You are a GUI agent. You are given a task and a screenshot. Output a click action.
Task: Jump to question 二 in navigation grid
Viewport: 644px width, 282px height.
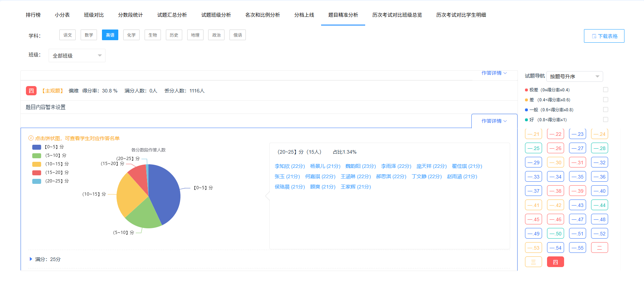(x=599, y=248)
